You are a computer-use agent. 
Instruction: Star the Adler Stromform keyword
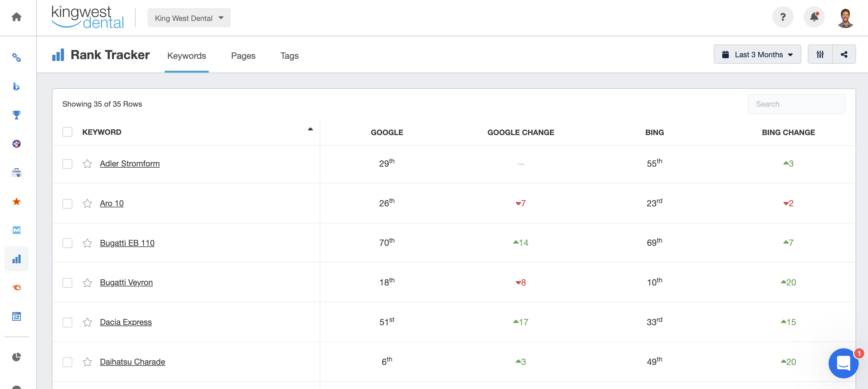(87, 164)
